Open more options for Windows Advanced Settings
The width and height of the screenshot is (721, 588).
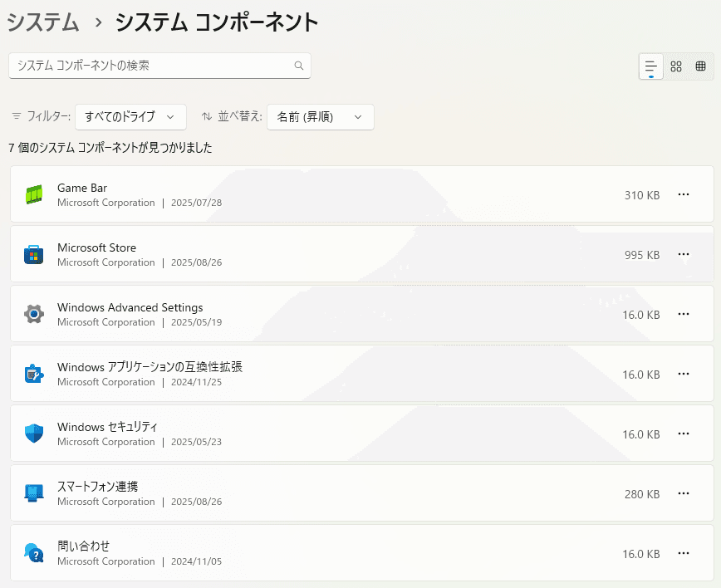pyautogui.click(x=684, y=314)
